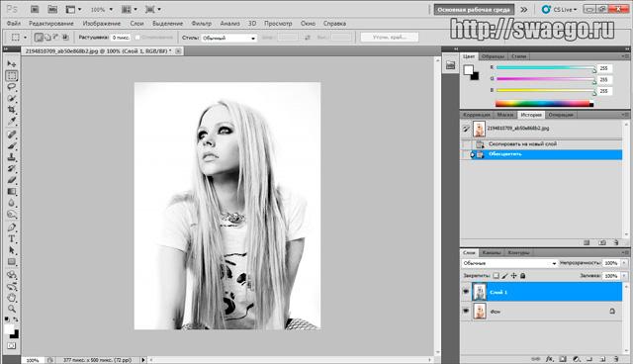Select the Eraser tool
This screenshot has width=633, height=364.
[11, 180]
